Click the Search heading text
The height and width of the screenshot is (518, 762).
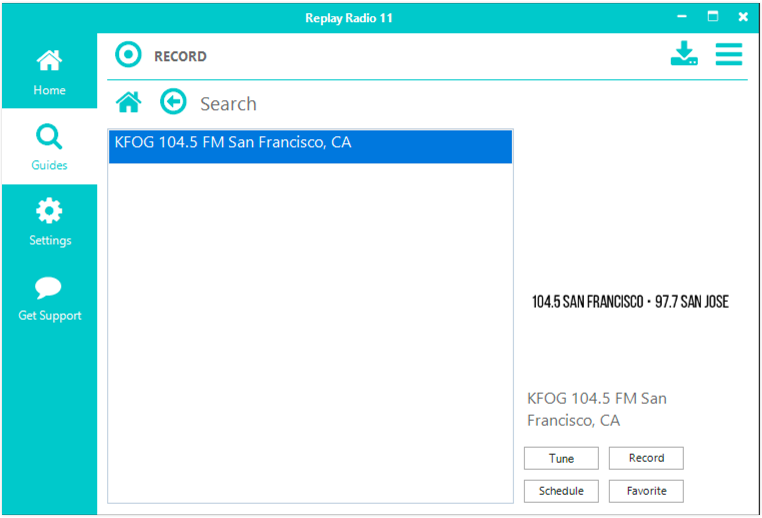pyautogui.click(x=228, y=104)
